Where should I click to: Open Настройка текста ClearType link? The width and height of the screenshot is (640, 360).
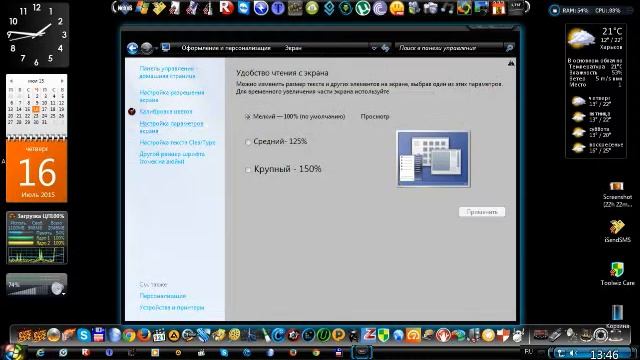coord(177,142)
